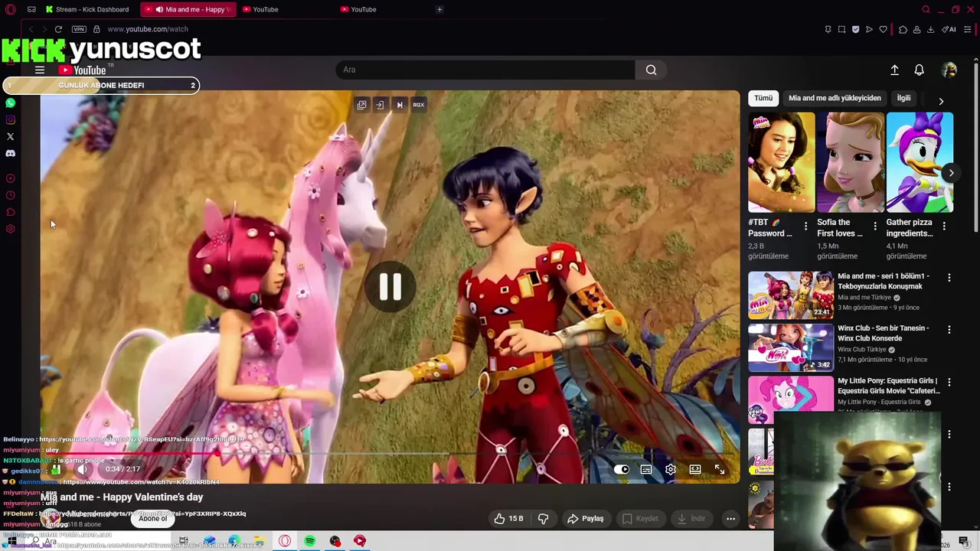Open the WhatsApp icon in Opera sidebar
This screenshot has height=551, width=980.
(10, 103)
